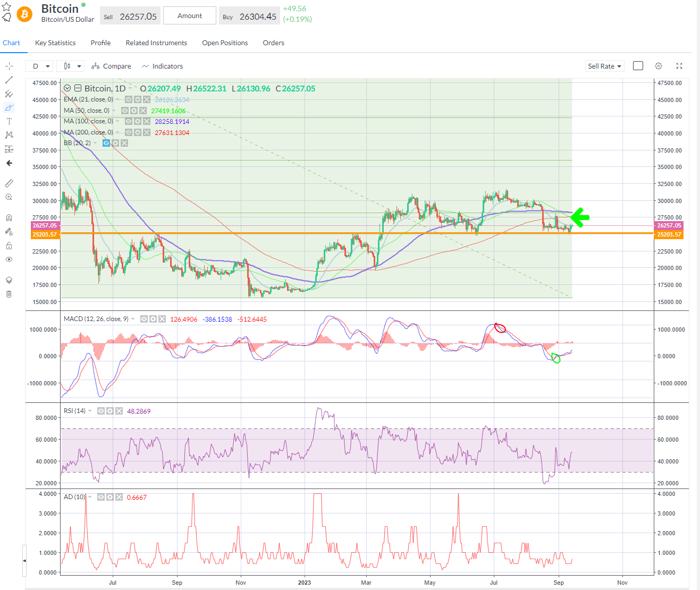
Task: Click the Buy 26304.45 button
Action: [250, 16]
